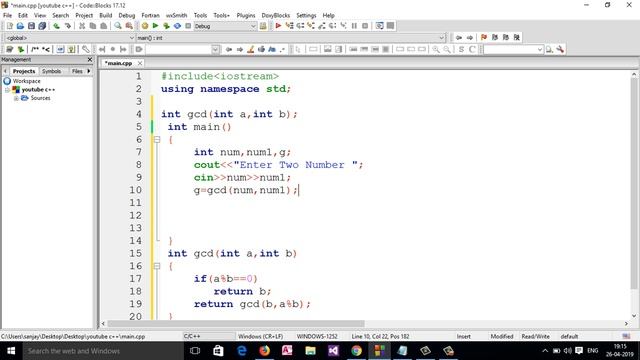Rebuild the project via toolbar icon
640x360 pixels.
177,26
